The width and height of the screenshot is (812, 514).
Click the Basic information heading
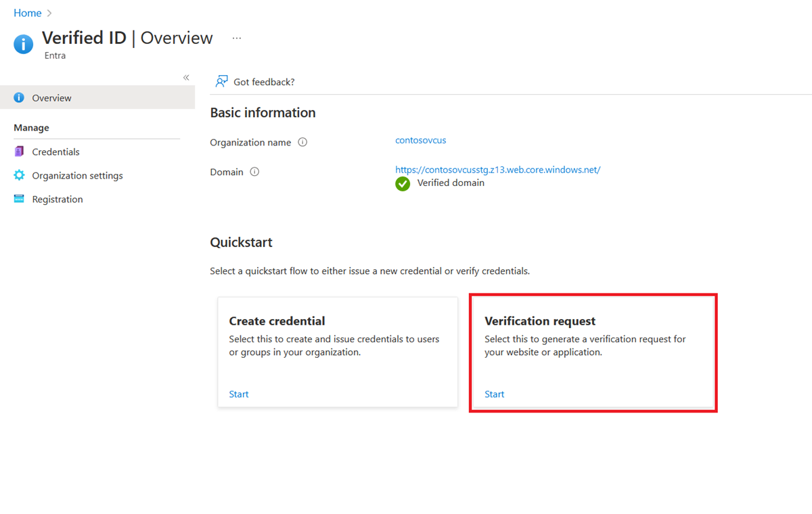tap(263, 112)
